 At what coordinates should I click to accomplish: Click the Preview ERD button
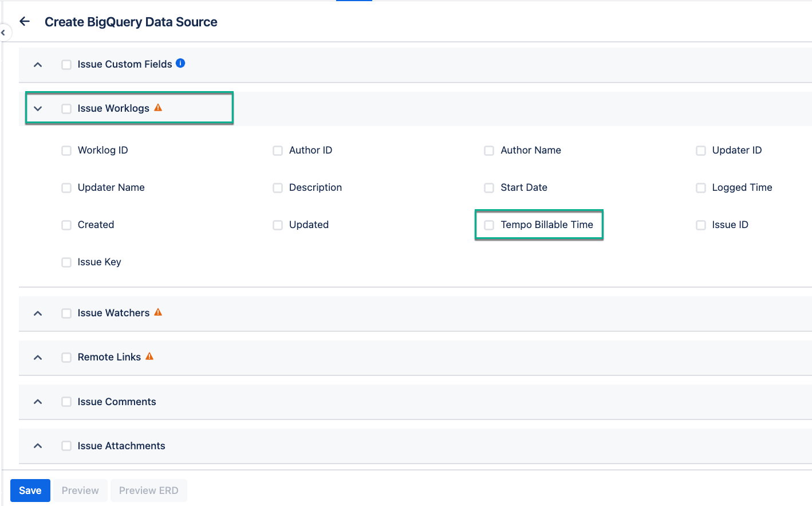click(x=149, y=491)
